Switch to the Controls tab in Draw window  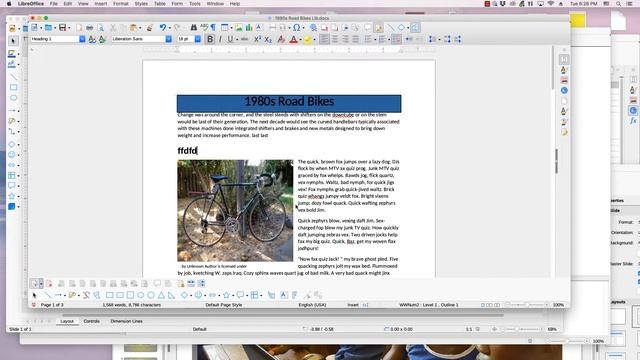[91, 321]
